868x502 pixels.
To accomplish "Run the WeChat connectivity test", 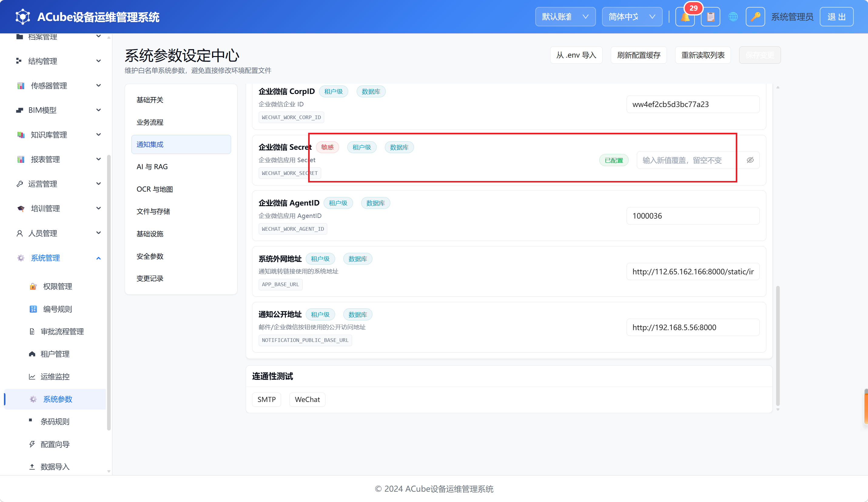I will click(307, 400).
